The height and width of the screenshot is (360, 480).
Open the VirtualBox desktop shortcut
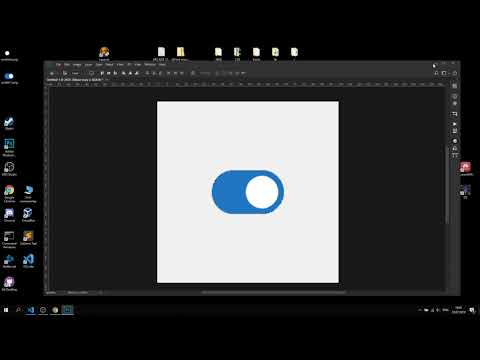pos(28,215)
